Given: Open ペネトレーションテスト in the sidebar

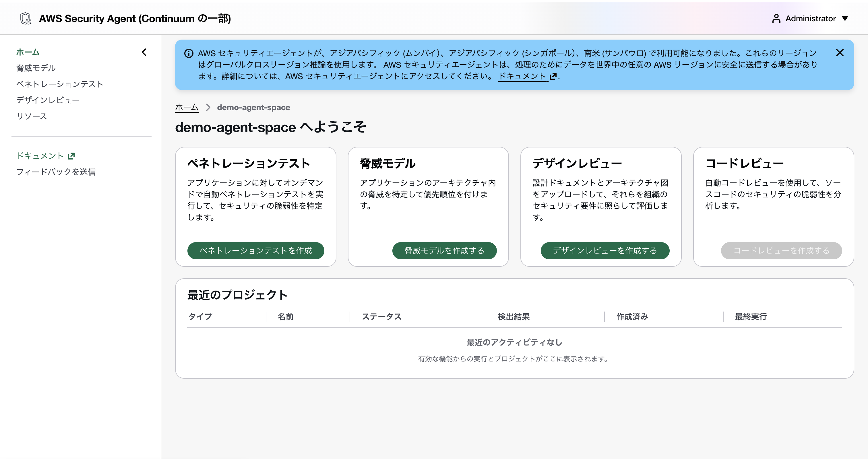Looking at the screenshot, I should click(60, 84).
